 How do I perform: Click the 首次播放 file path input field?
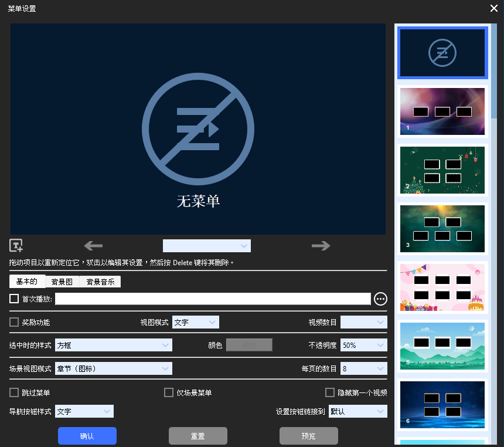[x=213, y=299]
